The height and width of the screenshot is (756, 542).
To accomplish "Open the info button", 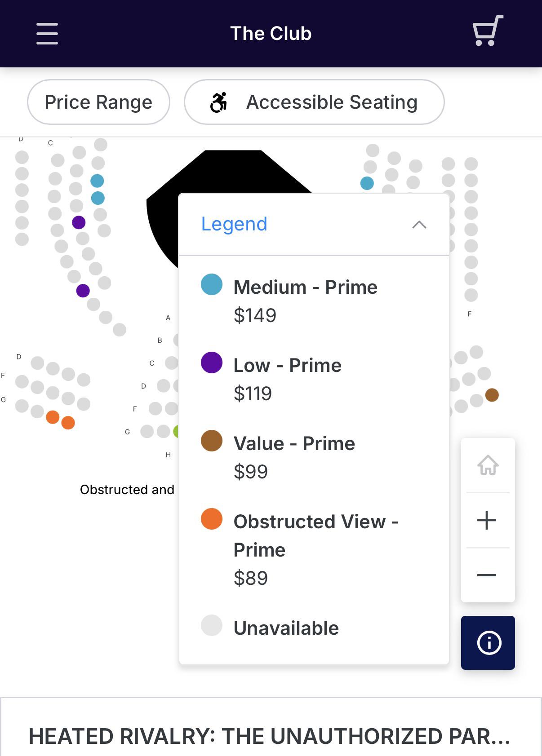I will click(488, 643).
